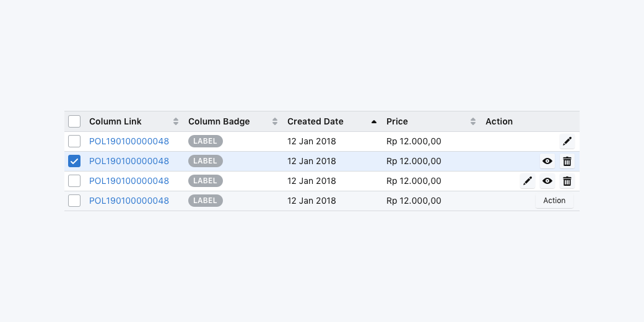Toggle Created Date ascending sort arrow
This screenshot has width=644, height=322.
pyautogui.click(x=374, y=121)
